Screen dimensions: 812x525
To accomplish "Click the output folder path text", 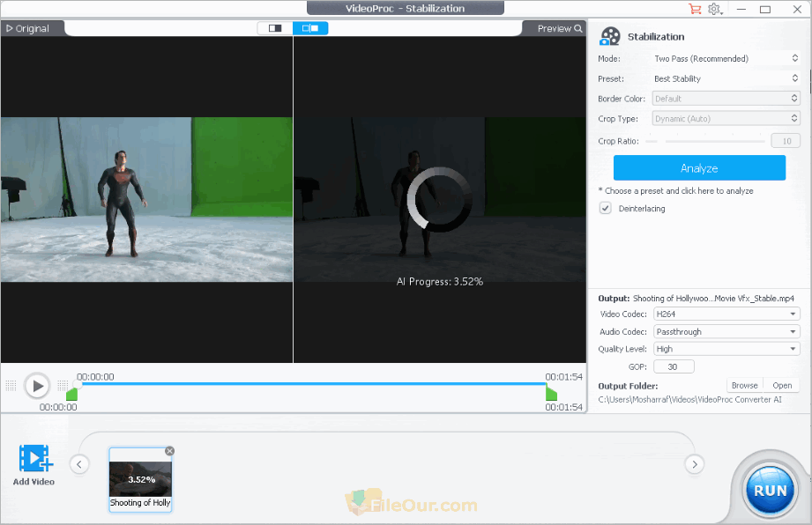I will [x=689, y=399].
